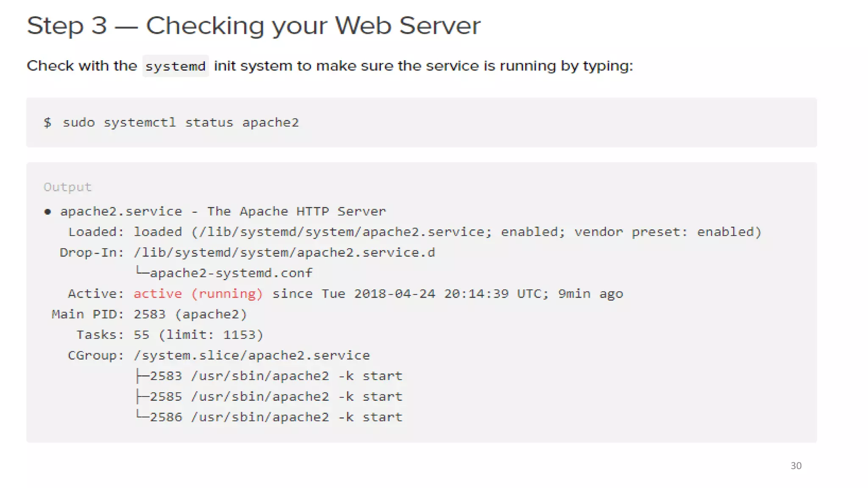Click the dollar sign prompt symbol
The width and height of the screenshot is (868, 488).
pyautogui.click(x=47, y=122)
